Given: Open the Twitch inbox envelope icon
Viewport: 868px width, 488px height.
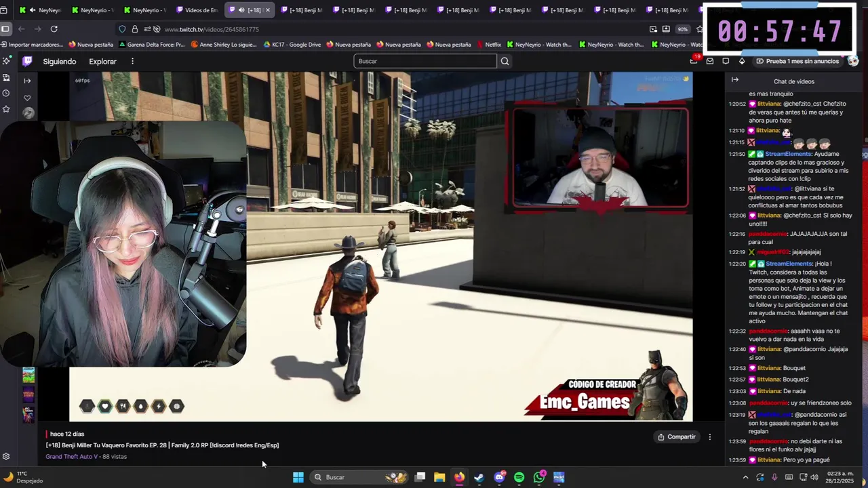Looking at the screenshot, I should pyautogui.click(x=710, y=61).
